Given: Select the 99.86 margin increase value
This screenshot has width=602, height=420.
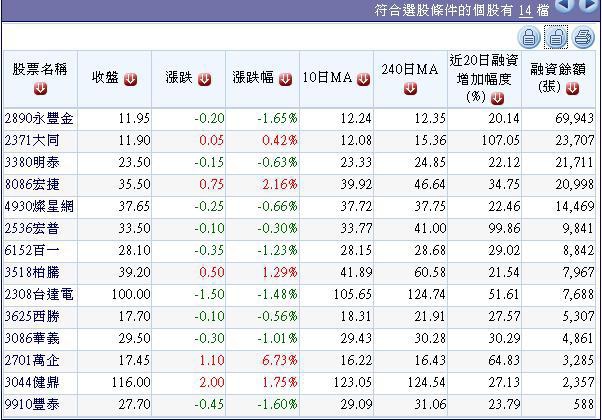Looking at the screenshot, I should pyautogui.click(x=504, y=228).
